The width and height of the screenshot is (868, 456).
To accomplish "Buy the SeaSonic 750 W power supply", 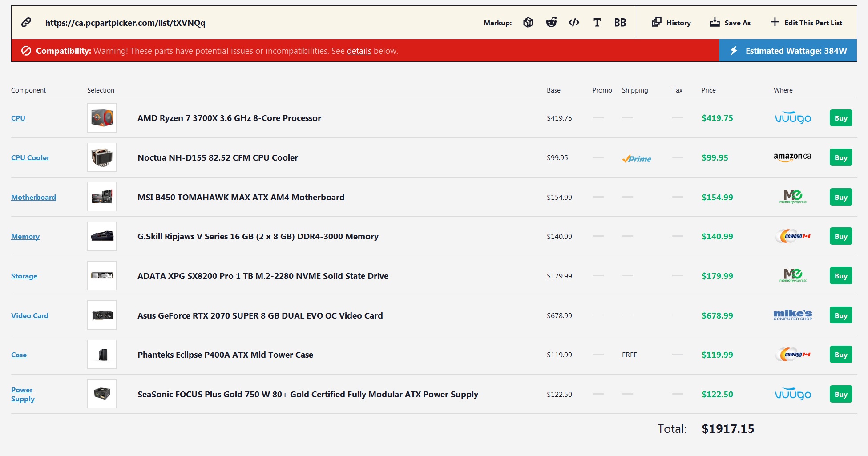I will 841,394.
